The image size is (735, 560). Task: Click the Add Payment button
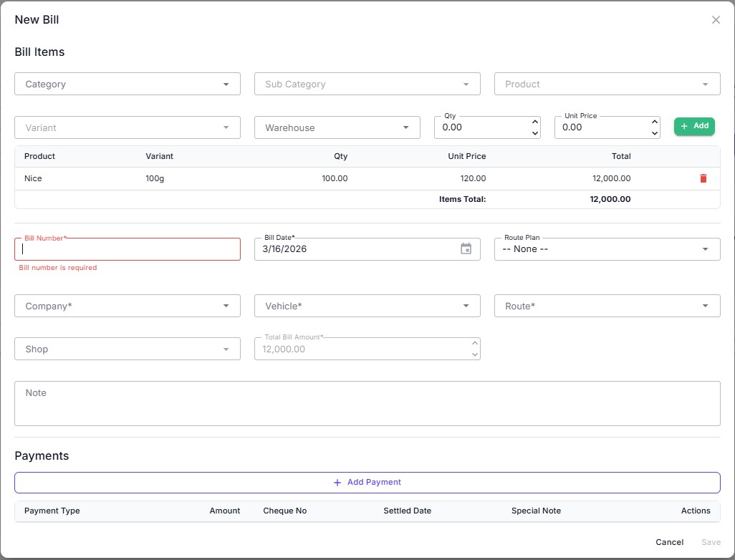pos(367,482)
